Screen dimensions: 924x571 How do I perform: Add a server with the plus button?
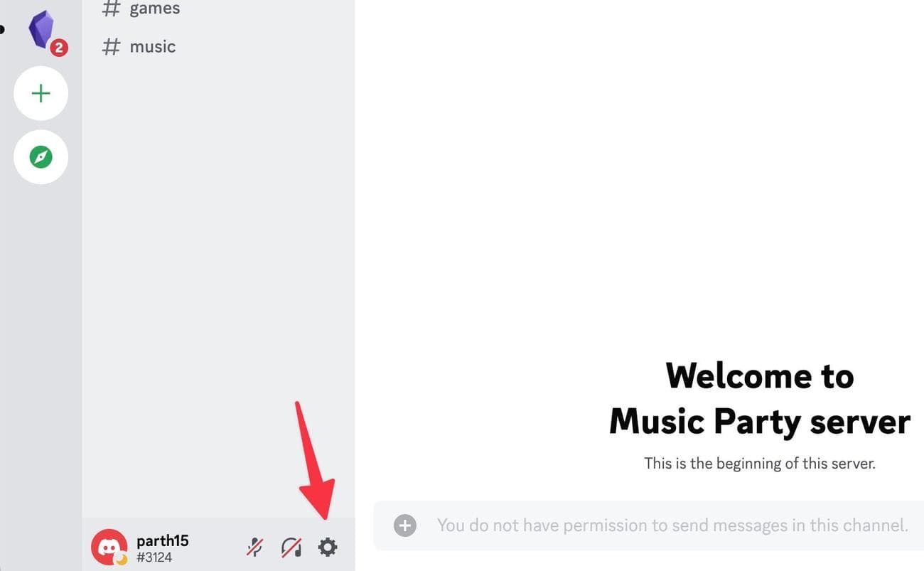(41, 93)
